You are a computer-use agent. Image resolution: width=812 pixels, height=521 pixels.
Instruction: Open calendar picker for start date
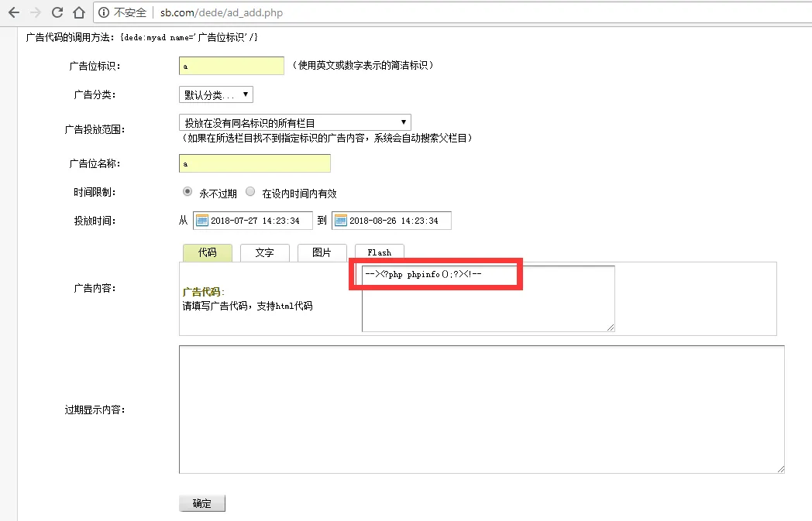coord(201,221)
